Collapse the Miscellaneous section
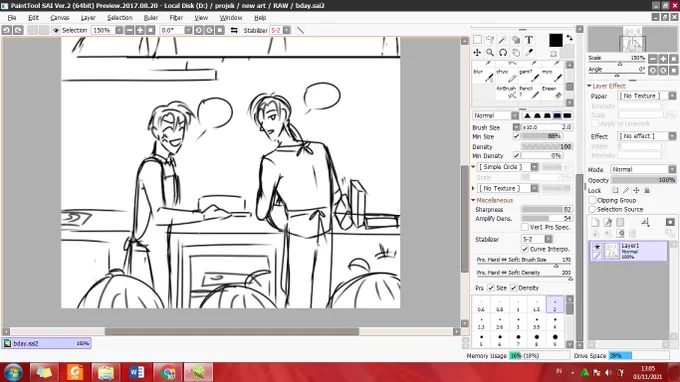 pos(474,200)
